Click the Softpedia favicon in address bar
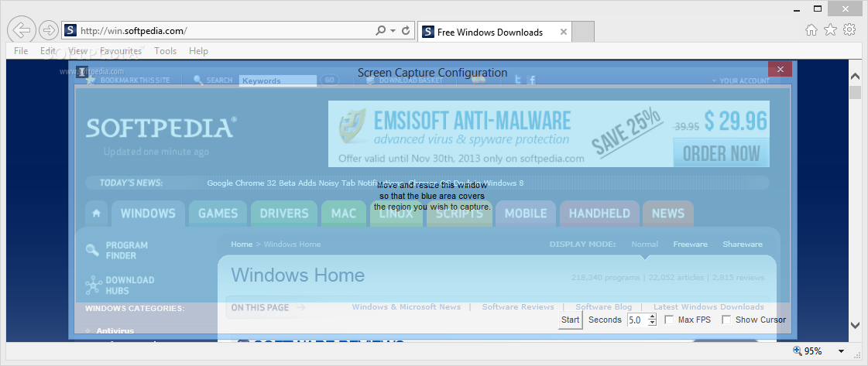 point(70,30)
